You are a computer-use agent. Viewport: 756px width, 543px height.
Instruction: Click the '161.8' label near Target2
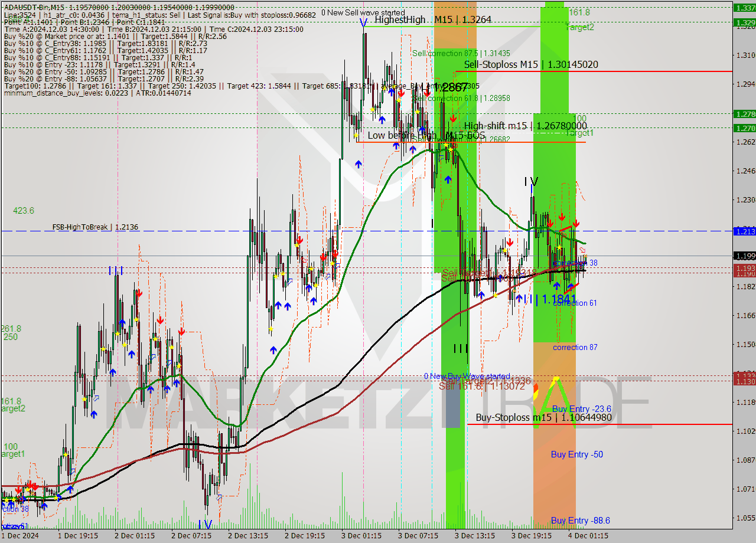pyautogui.click(x=579, y=12)
